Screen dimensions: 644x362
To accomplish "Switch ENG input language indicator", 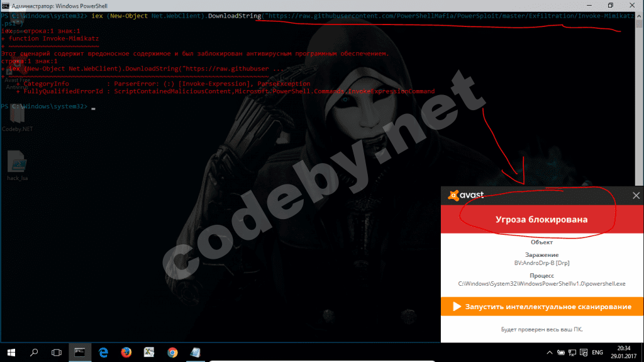I will [597, 353].
